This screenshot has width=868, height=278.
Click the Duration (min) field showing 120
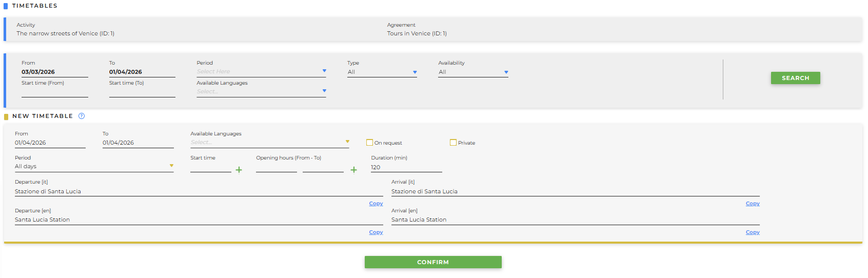coord(406,167)
